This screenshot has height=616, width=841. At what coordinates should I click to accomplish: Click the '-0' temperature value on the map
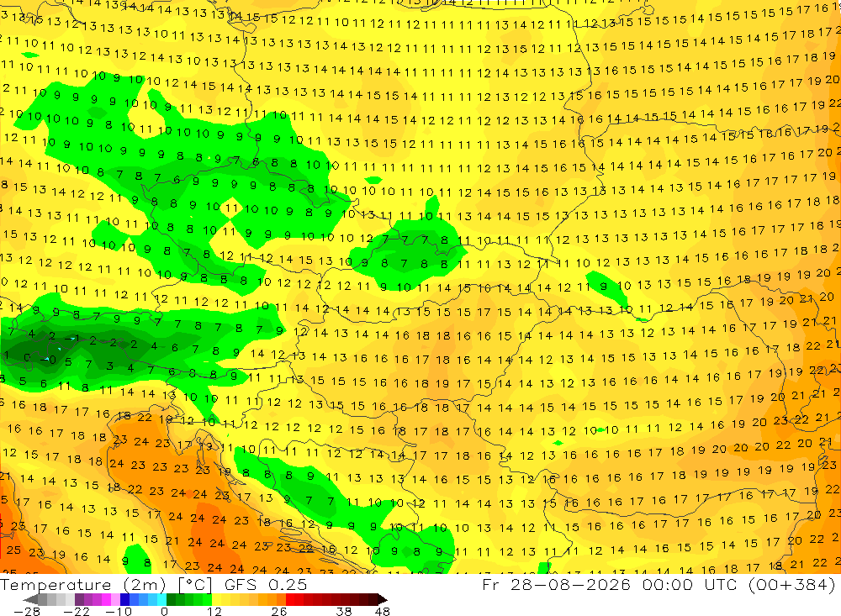(50, 360)
